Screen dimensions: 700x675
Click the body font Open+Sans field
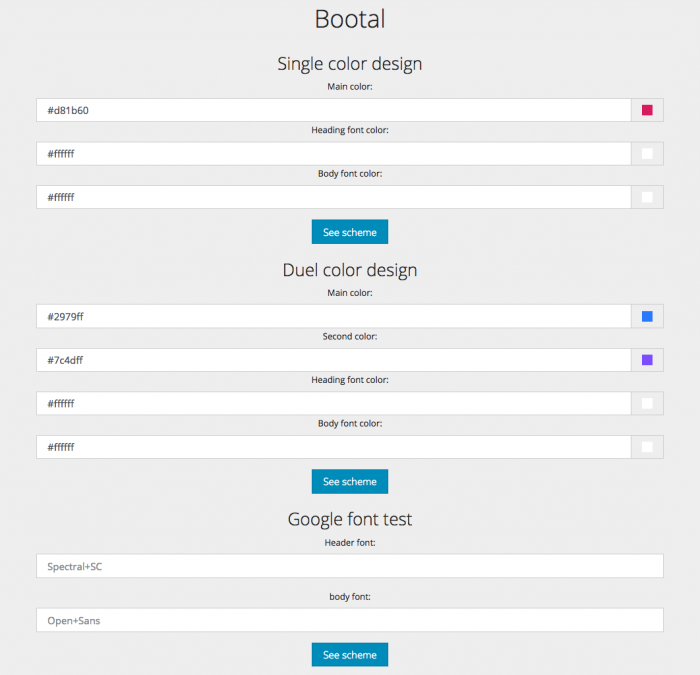[x=350, y=620]
